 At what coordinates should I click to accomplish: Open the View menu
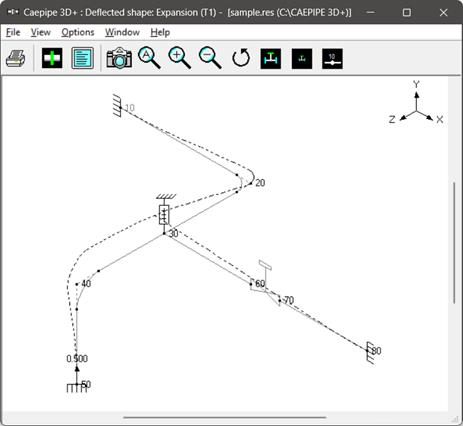point(41,32)
